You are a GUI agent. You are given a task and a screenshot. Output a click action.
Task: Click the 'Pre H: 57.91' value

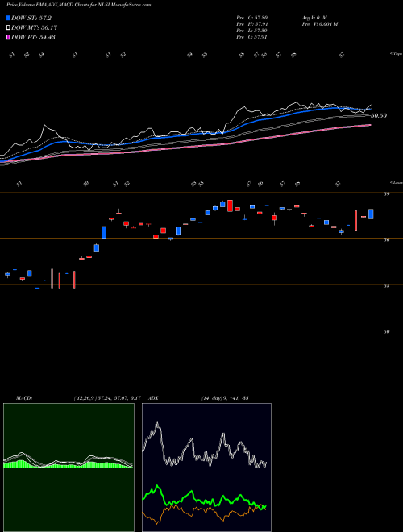coord(251,24)
